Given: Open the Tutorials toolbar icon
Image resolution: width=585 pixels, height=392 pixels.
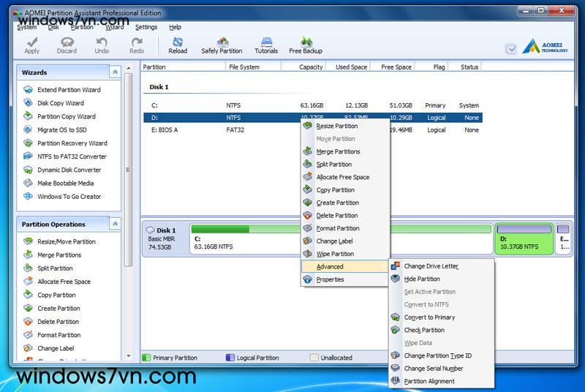Looking at the screenshot, I should coord(266,45).
